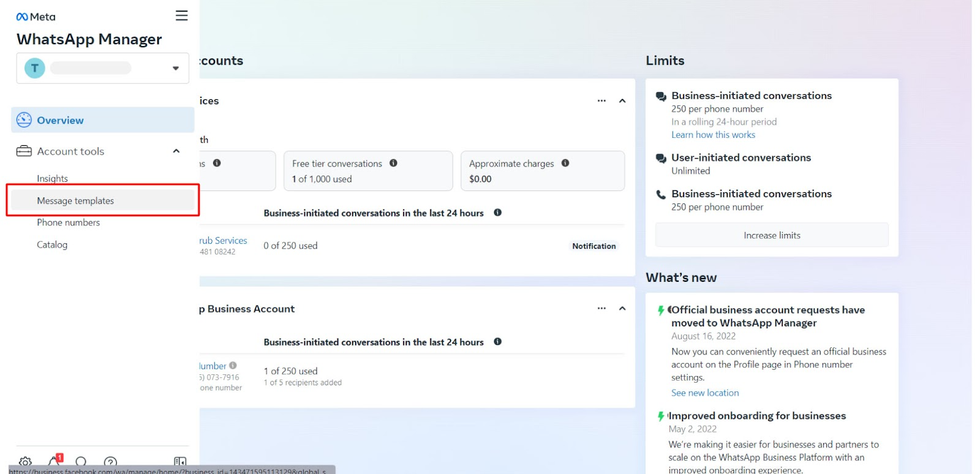Open the 'rub Services' phone number link

pos(223,241)
